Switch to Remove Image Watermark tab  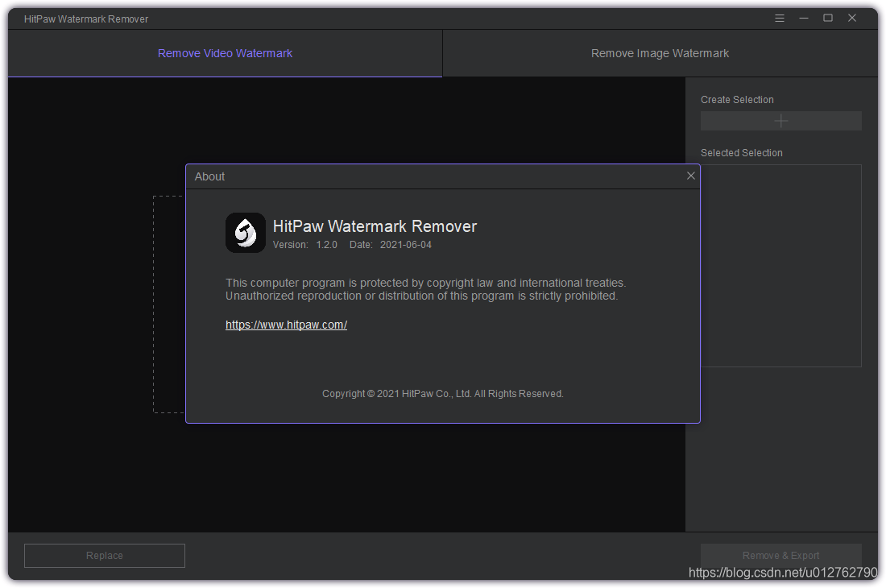pyautogui.click(x=660, y=53)
